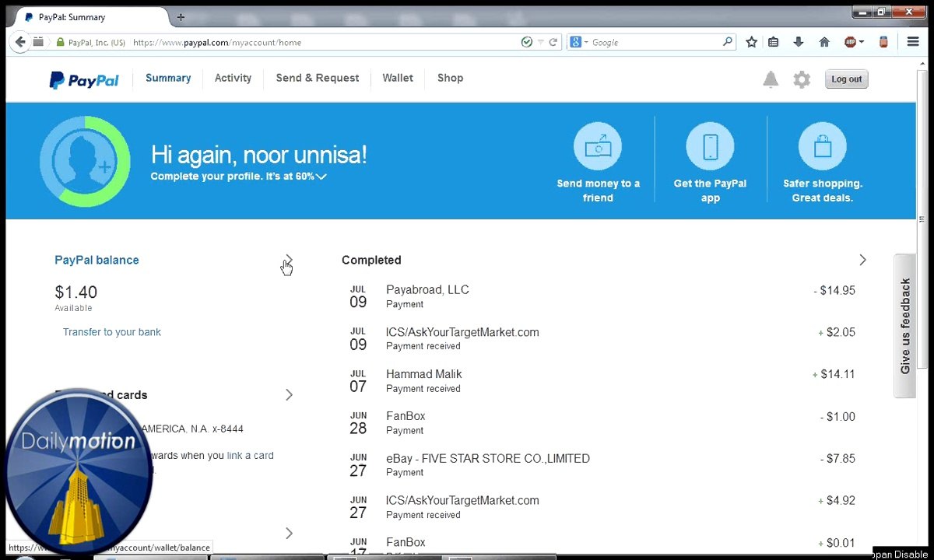Open the notifications bell

[771, 79]
